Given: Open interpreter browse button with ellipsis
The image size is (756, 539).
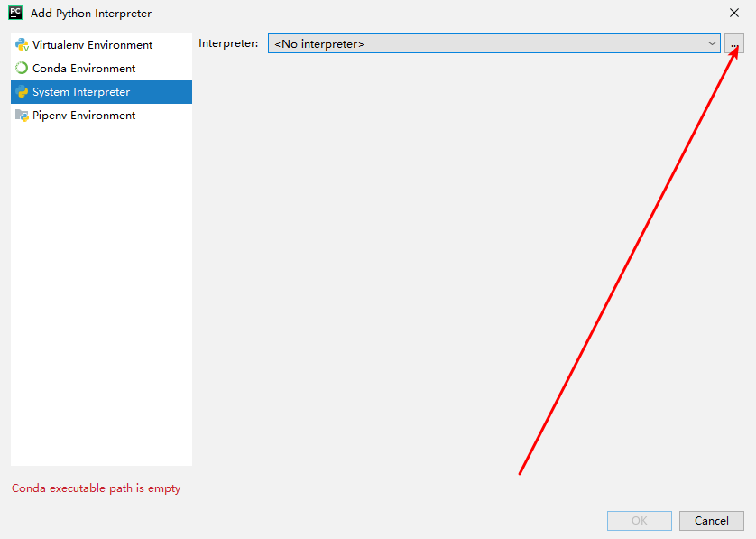Looking at the screenshot, I should tap(733, 43).
